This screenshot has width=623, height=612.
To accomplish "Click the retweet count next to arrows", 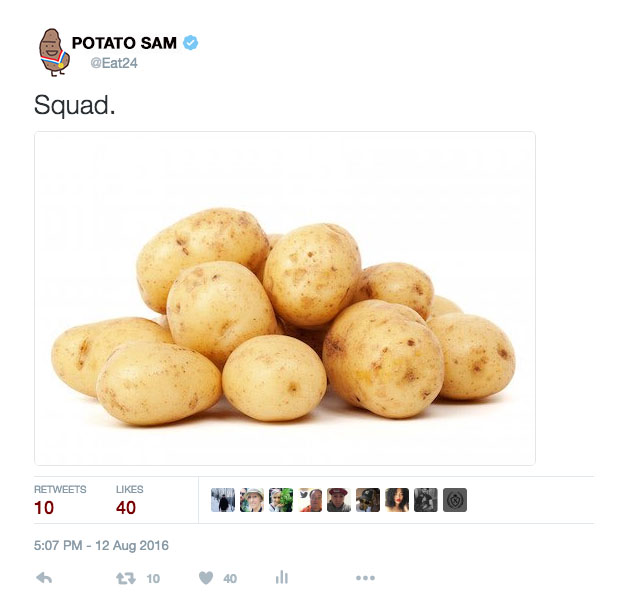I will pos(153,579).
